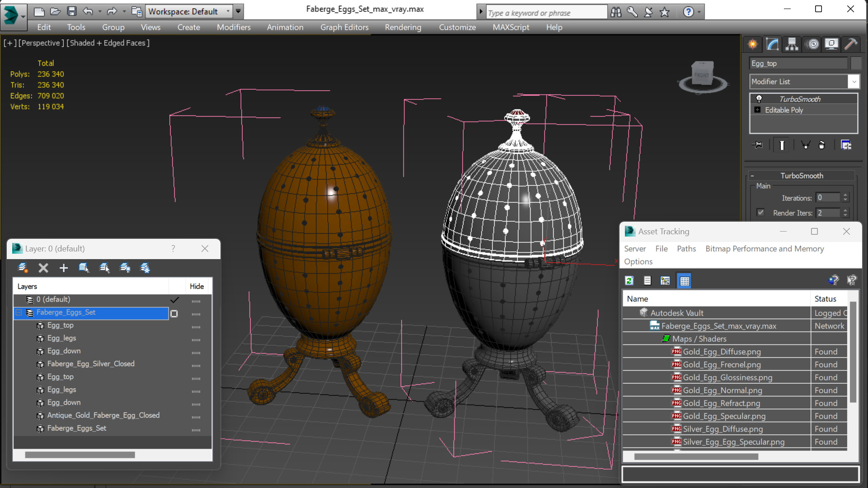Toggle the Render Iters checkbox
The image size is (868, 488).
pos(761,213)
